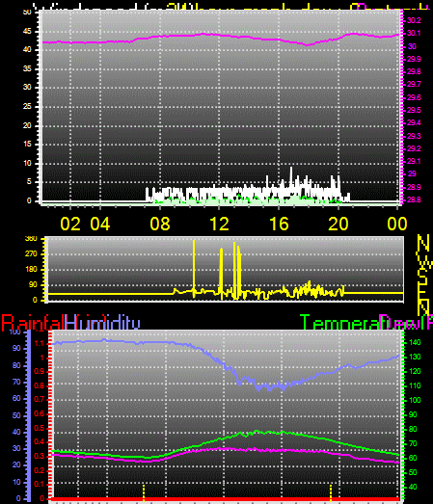Viewport: 433px width, 504px height.
Task: Select the red 0.1 rainfall axis value
Action: (x=40, y=485)
